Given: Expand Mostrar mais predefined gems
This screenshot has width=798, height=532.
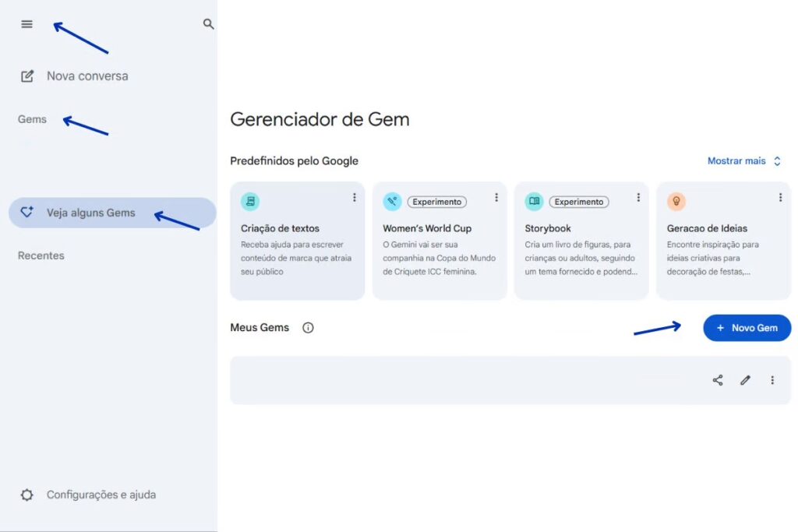Looking at the screenshot, I should pos(743,161).
